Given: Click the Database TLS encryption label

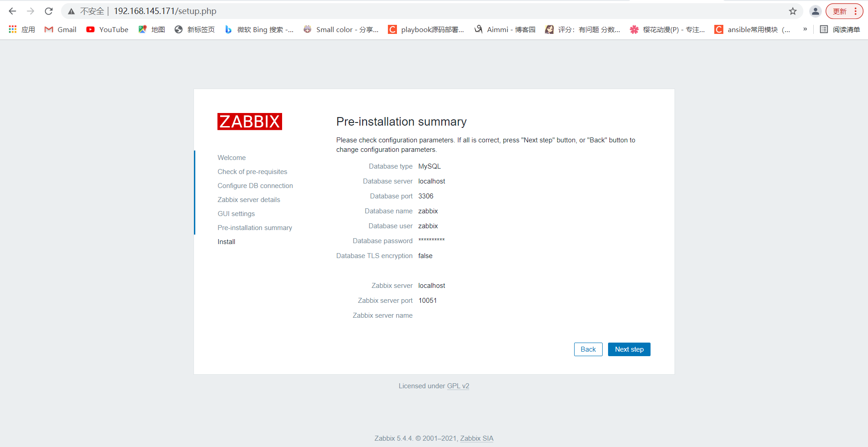Looking at the screenshot, I should click(x=374, y=256).
